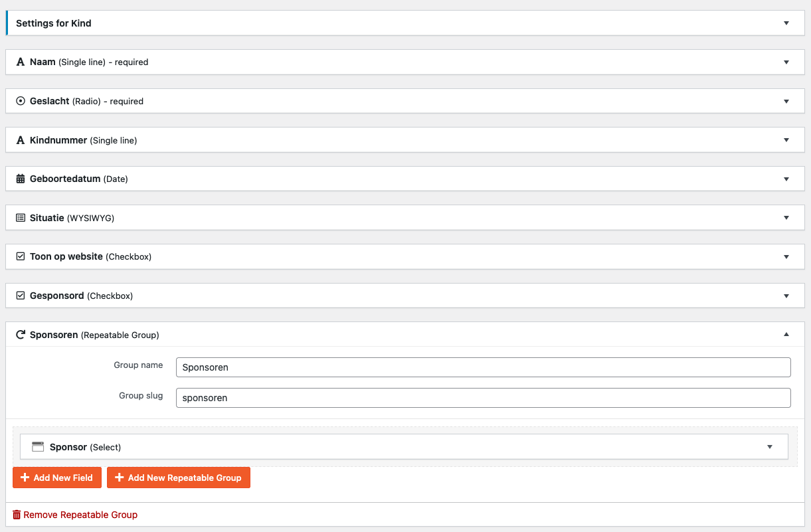The width and height of the screenshot is (811, 532).
Task: Focus the Group slug input field
Action: tap(483, 398)
